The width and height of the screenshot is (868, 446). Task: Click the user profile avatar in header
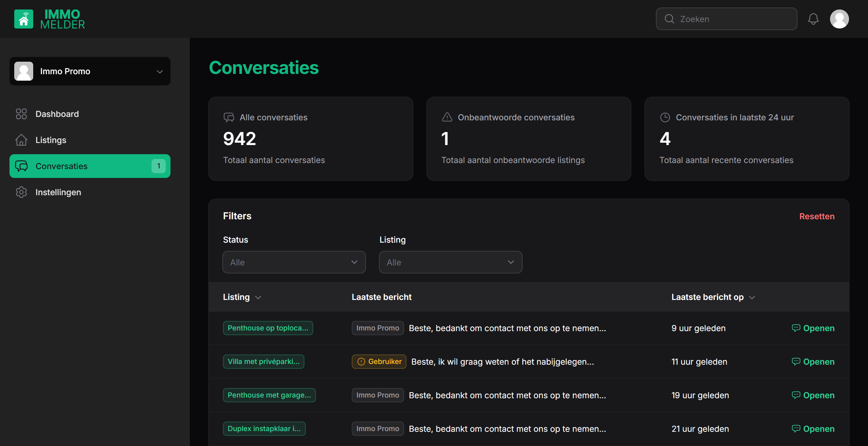(839, 19)
